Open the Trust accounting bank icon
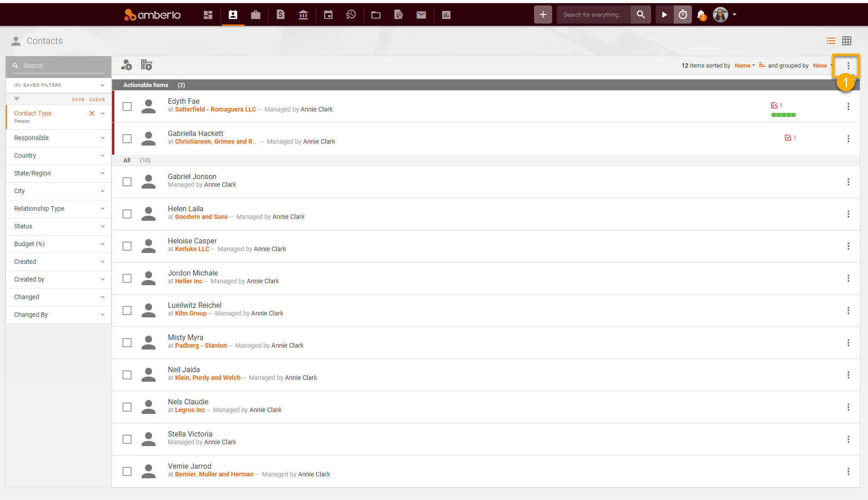 [x=303, y=15]
